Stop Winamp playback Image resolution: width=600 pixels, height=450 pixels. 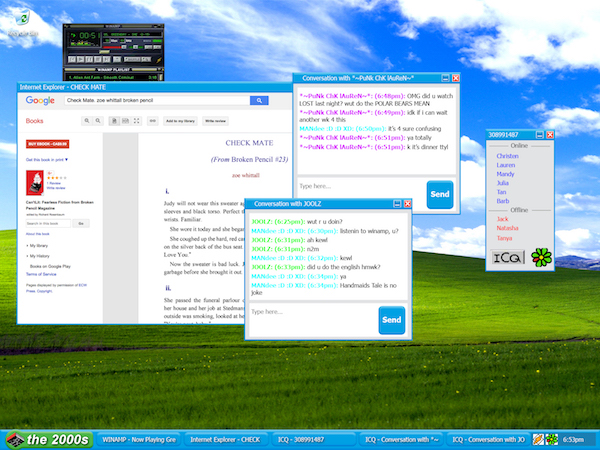pyautogui.click(x=98, y=59)
